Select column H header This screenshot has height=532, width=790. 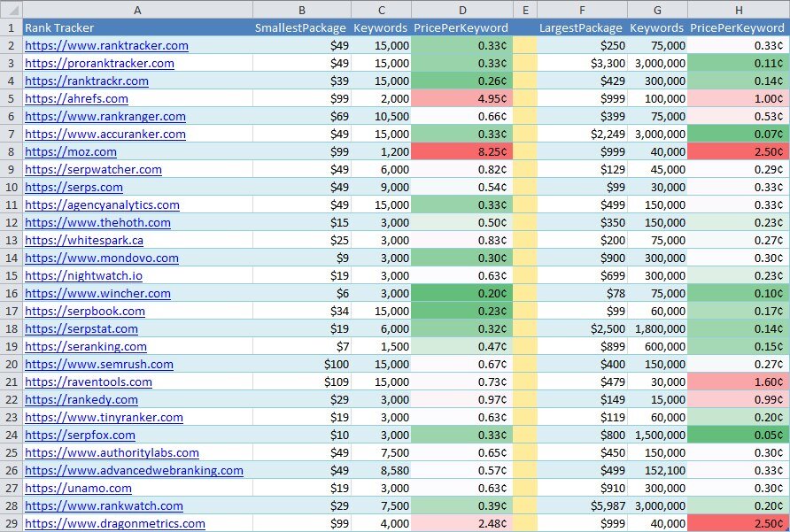(x=739, y=10)
